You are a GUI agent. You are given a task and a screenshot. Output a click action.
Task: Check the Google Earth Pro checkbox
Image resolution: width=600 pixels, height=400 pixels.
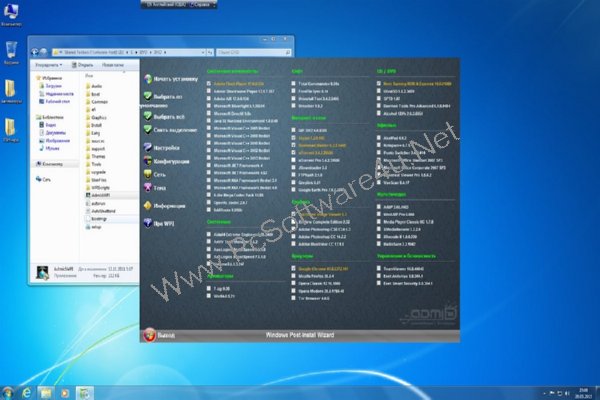tap(293, 189)
